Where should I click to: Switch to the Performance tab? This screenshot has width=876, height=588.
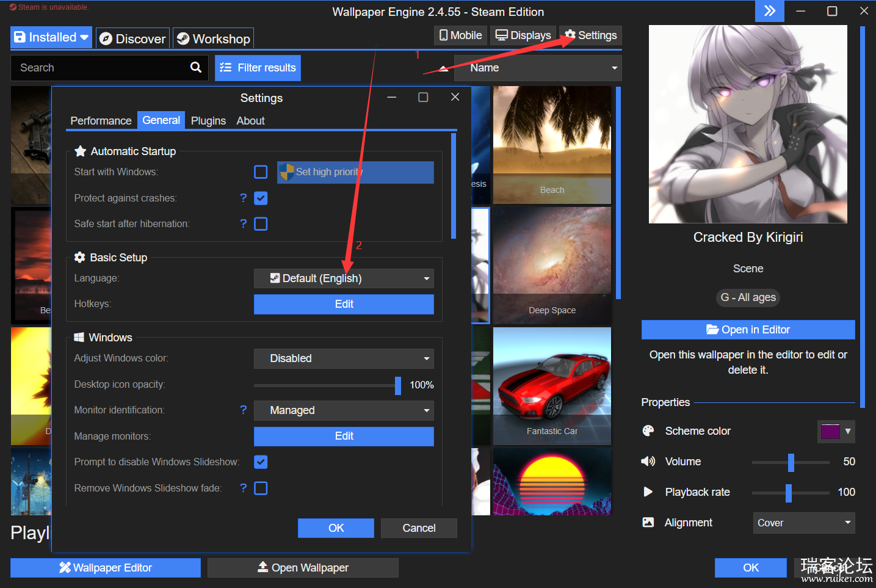tap(101, 120)
